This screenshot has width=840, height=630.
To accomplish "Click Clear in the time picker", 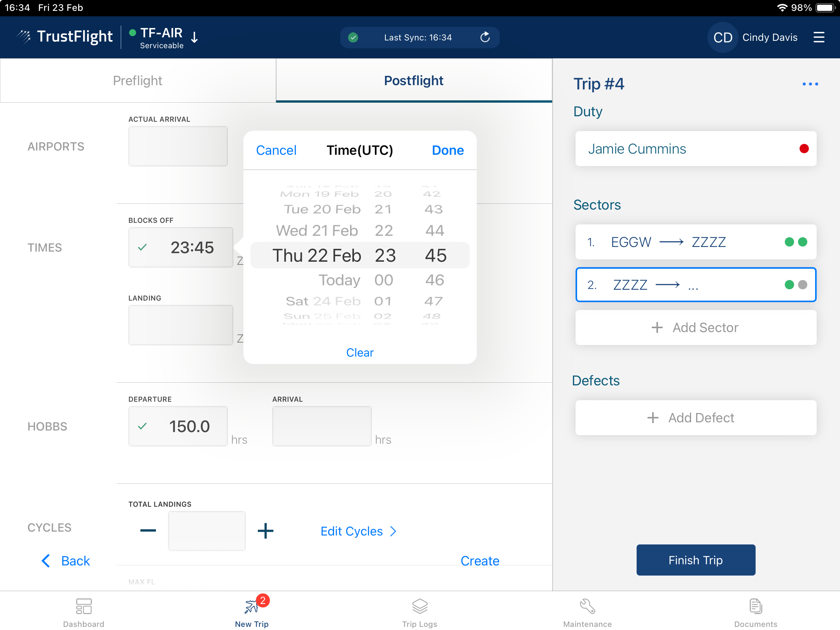I will pos(360,352).
